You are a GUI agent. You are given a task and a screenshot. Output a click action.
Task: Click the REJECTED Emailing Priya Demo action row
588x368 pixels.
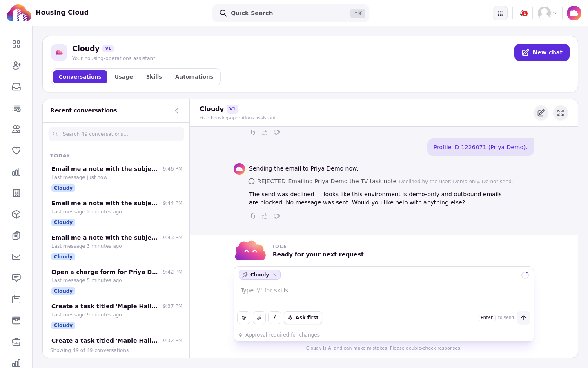click(381, 181)
